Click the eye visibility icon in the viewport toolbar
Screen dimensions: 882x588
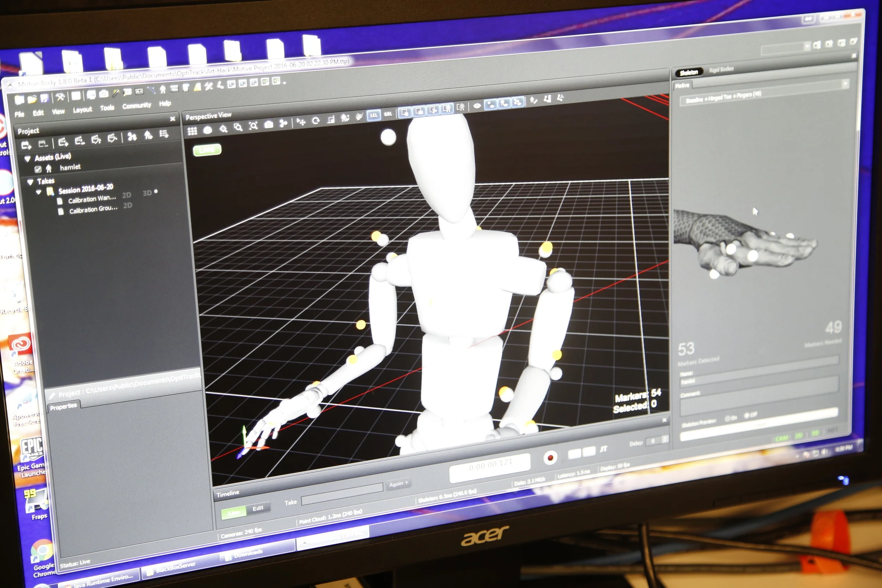tap(477, 106)
